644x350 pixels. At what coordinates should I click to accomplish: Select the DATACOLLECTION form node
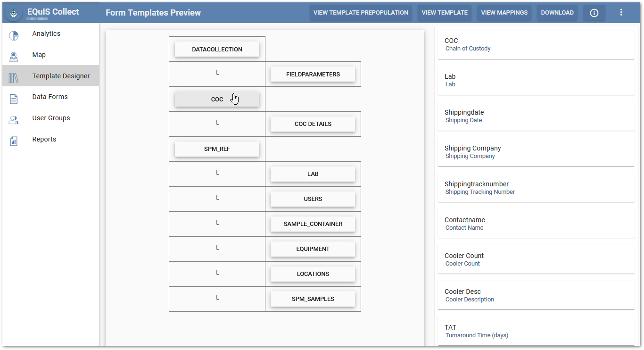point(217,49)
